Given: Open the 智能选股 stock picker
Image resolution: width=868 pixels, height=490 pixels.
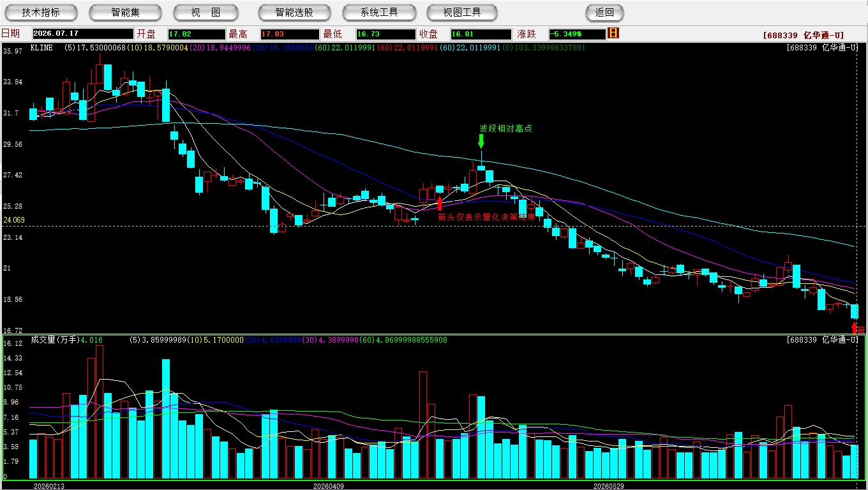Looking at the screenshot, I should [294, 12].
